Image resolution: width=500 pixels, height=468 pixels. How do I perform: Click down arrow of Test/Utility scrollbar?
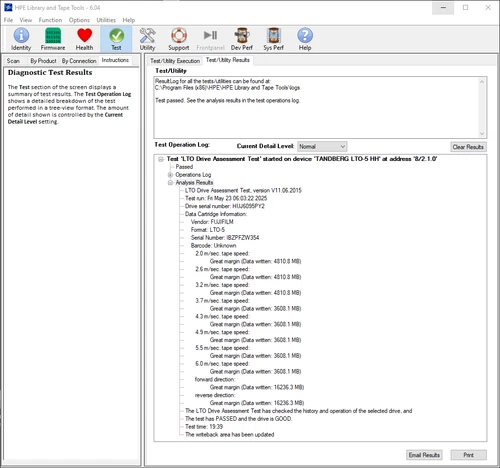(x=482, y=134)
